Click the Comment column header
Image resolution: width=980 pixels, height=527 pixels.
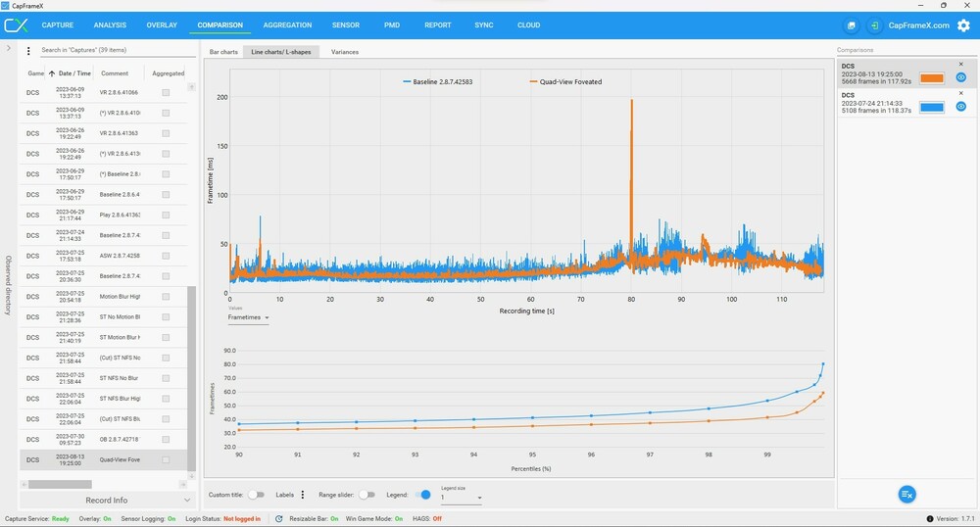click(x=115, y=73)
